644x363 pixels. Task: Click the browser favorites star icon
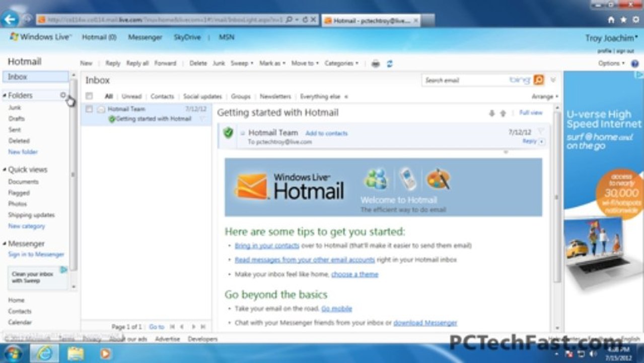[x=623, y=20]
